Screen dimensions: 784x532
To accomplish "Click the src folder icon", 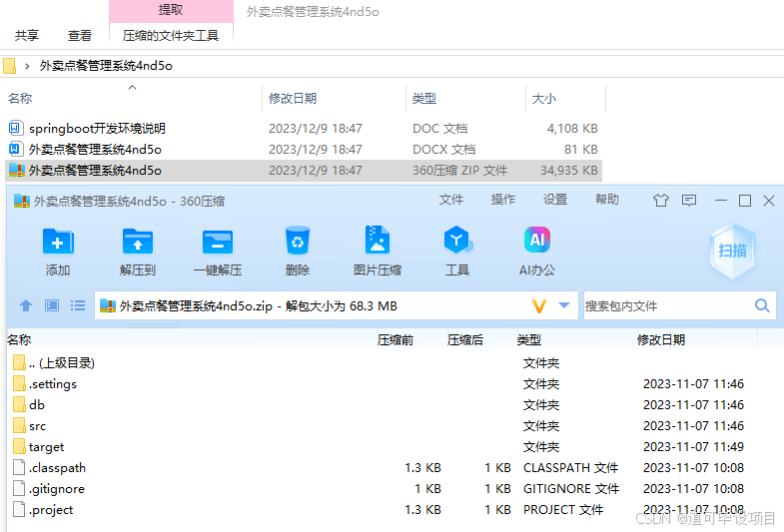I will coord(19,425).
